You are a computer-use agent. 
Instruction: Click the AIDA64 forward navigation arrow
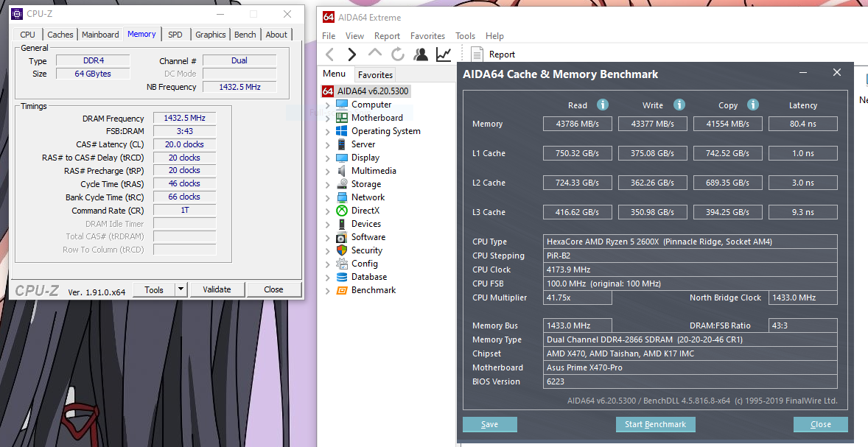(x=352, y=54)
